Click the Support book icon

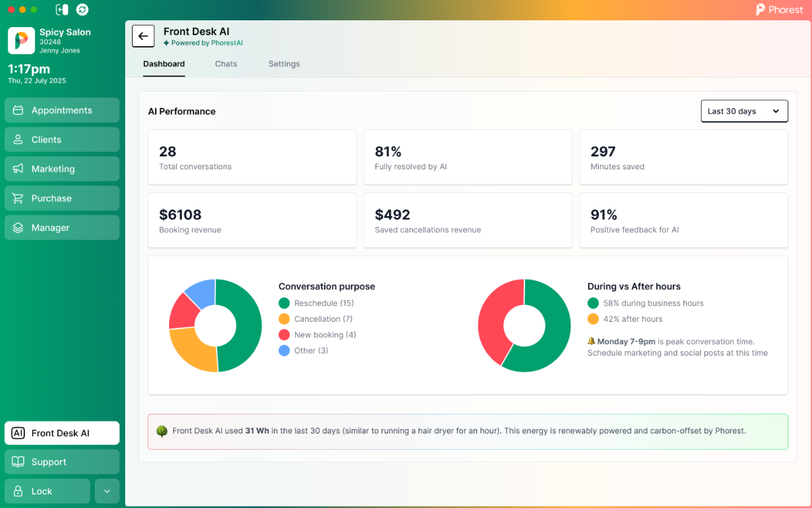18,462
